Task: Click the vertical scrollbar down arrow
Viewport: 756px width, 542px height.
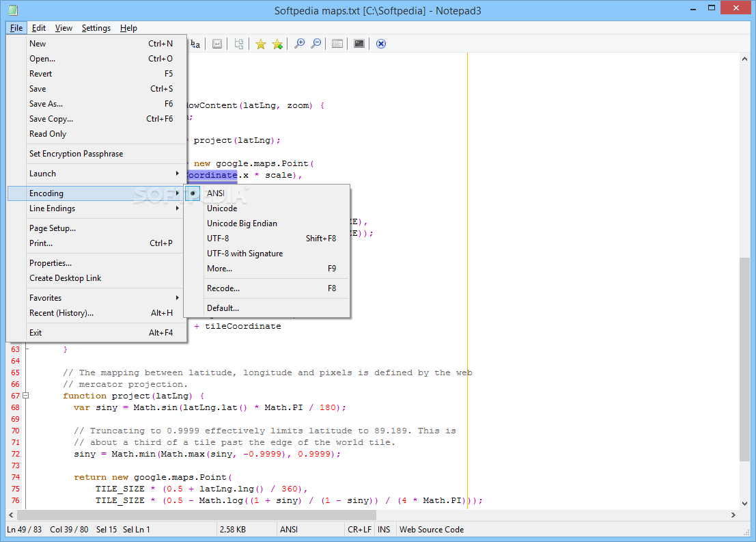Action: pyautogui.click(x=745, y=504)
